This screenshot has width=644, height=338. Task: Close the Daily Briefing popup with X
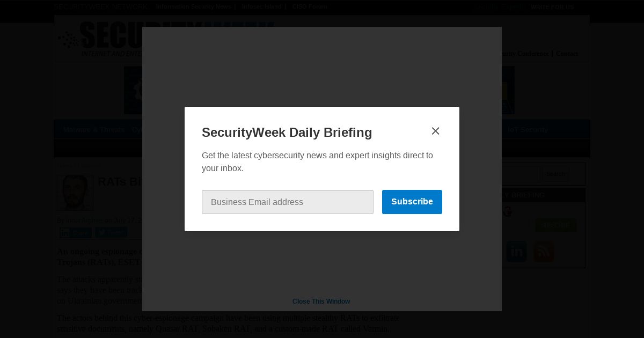pos(435,131)
